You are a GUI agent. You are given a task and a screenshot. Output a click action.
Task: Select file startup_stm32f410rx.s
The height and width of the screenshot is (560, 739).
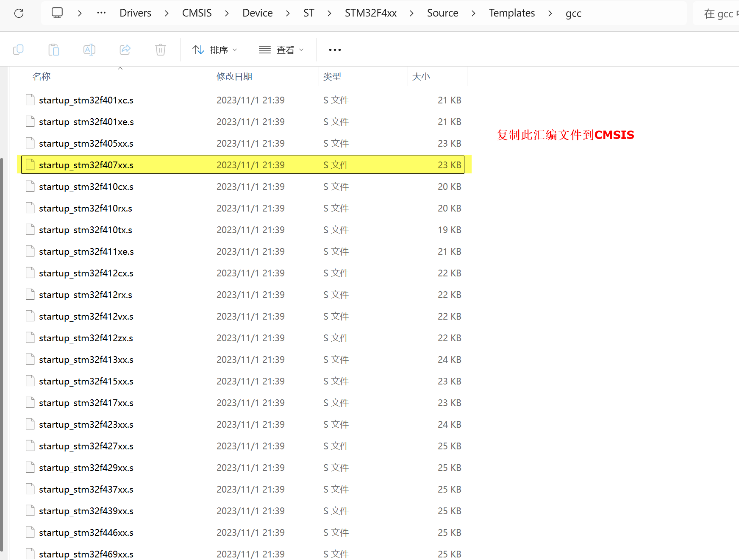click(x=86, y=208)
